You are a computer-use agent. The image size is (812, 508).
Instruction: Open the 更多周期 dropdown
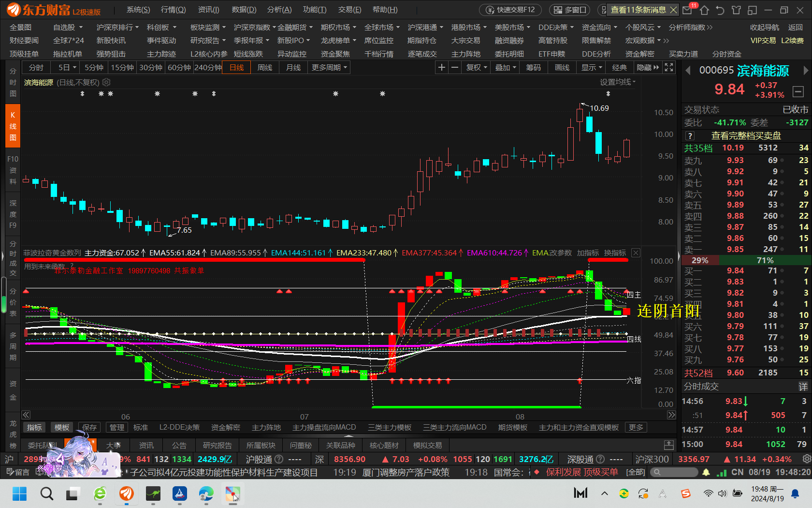[329, 68]
